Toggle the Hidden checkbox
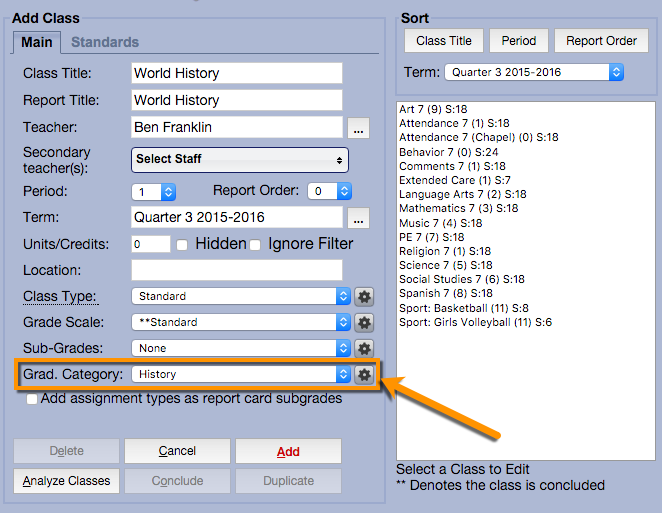 [182, 245]
